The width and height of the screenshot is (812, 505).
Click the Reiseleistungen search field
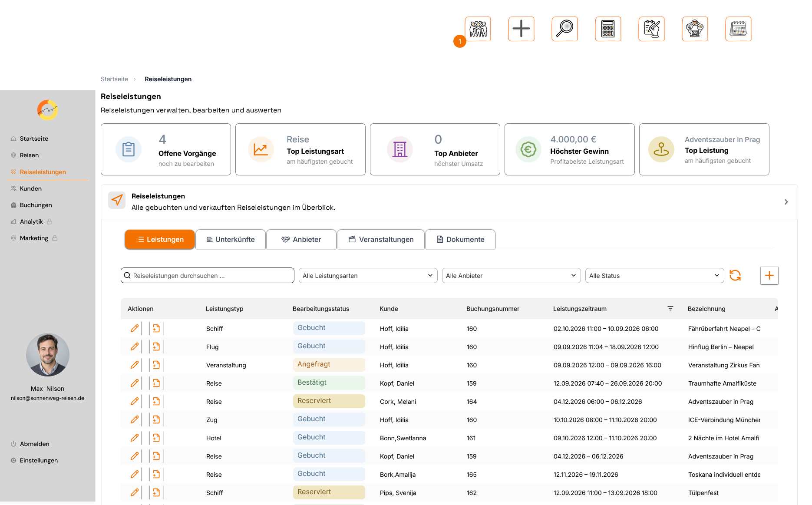[208, 275]
